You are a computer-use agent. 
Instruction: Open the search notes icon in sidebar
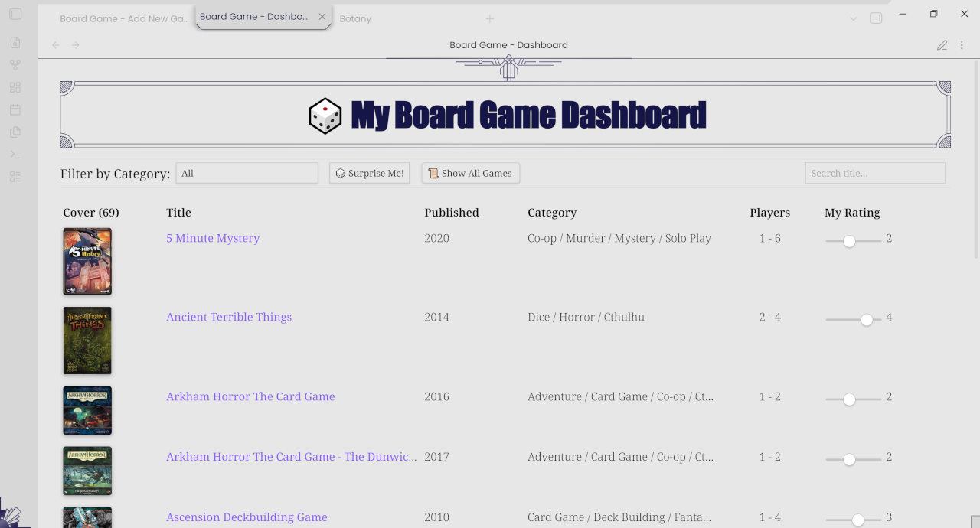pyautogui.click(x=15, y=42)
